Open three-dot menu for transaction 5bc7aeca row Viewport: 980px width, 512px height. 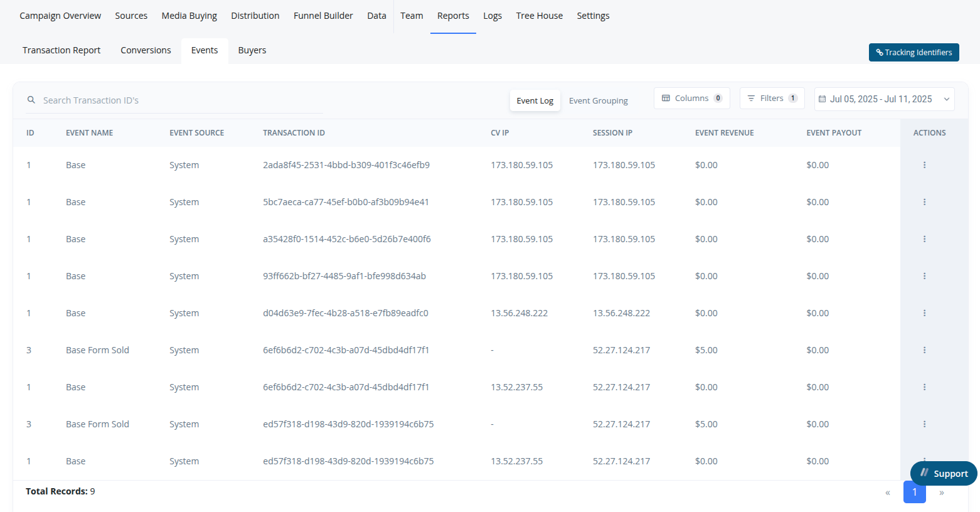coord(924,202)
